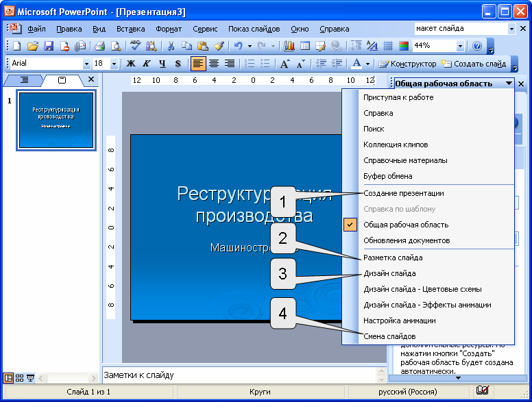This screenshot has height=402, width=532.
Task: Insert a chart icon
Action: point(289,46)
